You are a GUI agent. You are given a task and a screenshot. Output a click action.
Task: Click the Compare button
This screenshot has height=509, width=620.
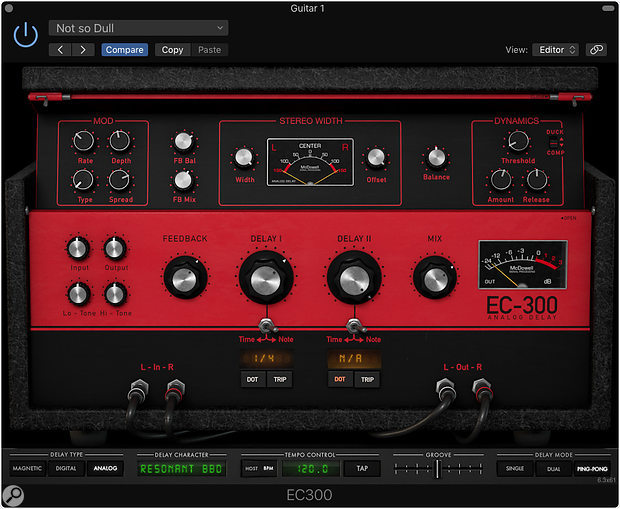point(125,50)
